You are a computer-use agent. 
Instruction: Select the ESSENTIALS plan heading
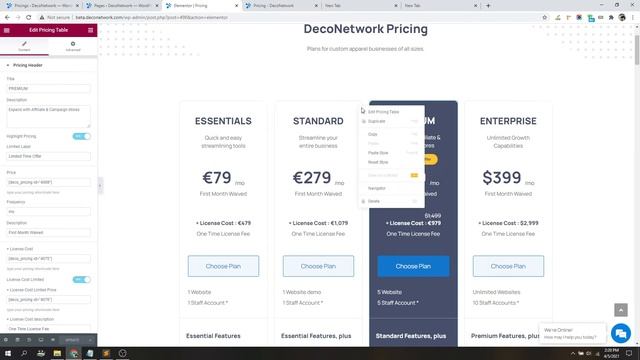(x=223, y=121)
